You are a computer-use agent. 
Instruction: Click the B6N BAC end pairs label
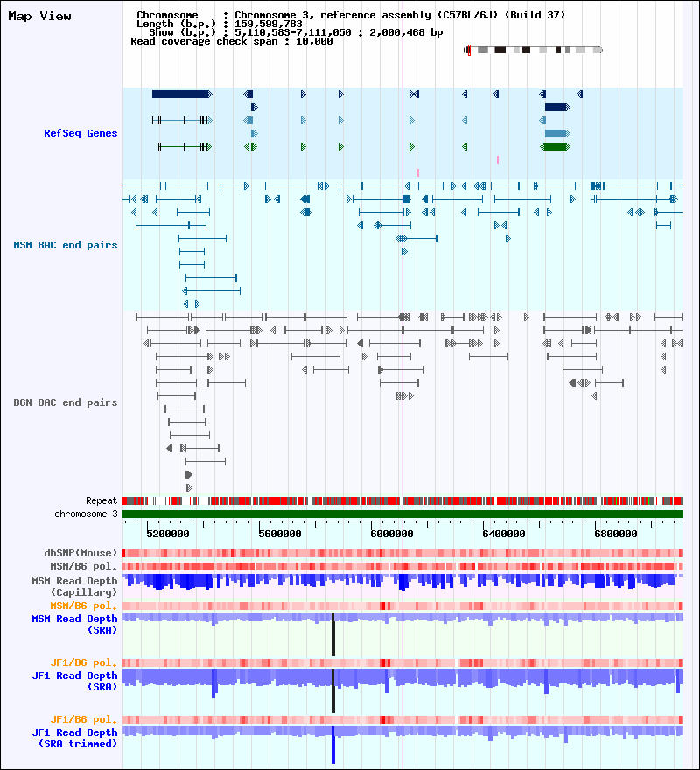coord(66,402)
